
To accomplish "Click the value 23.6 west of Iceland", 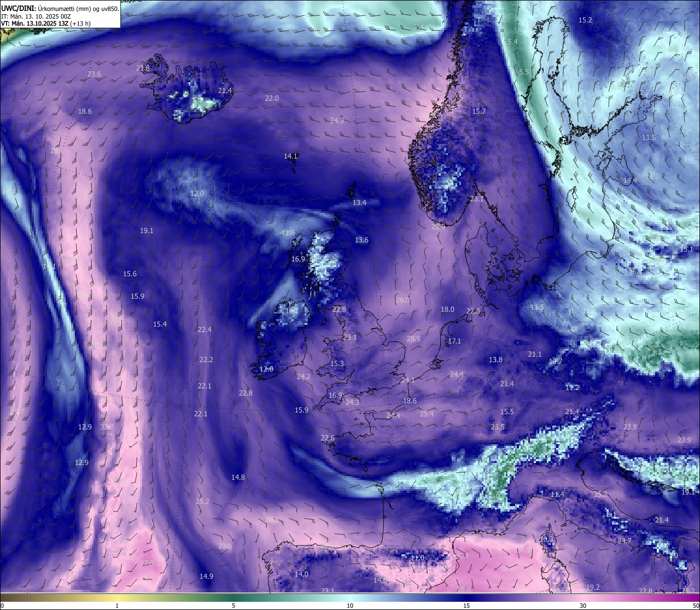I will [94, 74].
